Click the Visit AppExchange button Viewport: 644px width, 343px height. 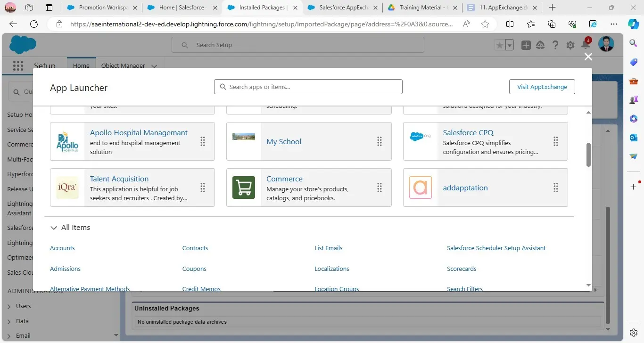pos(542,87)
